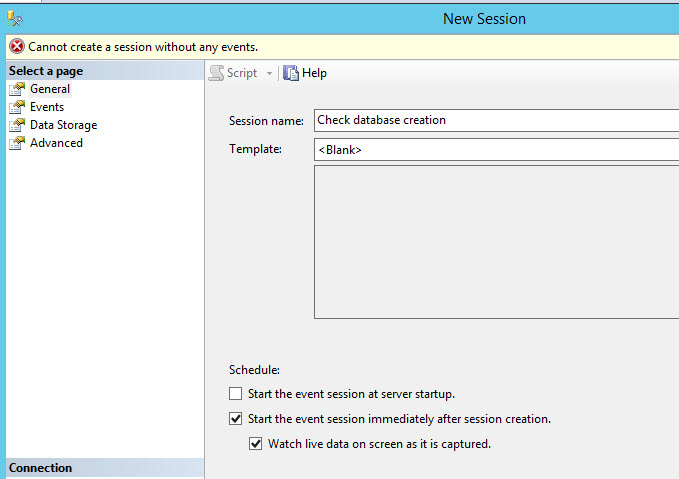Open the Events page

click(47, 107)
